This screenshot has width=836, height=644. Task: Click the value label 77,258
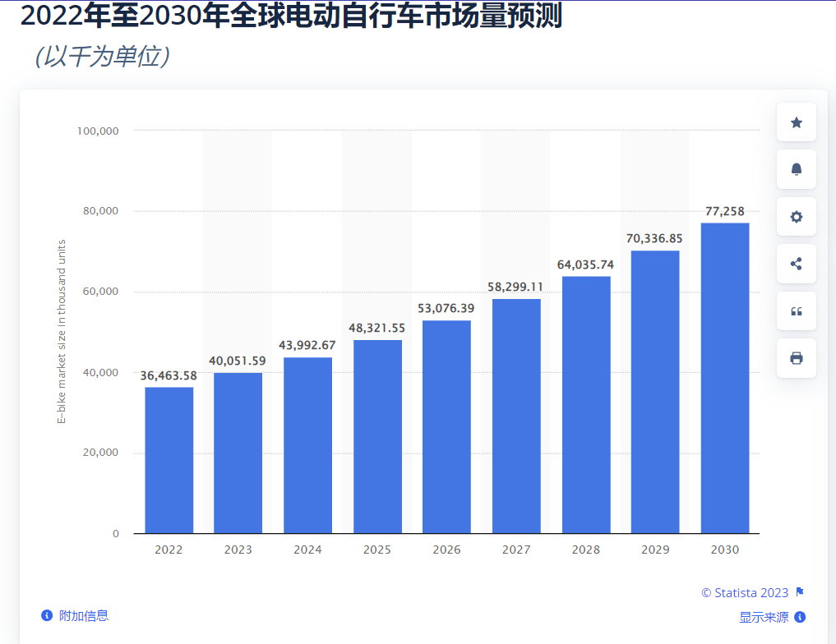coord(724,211)
